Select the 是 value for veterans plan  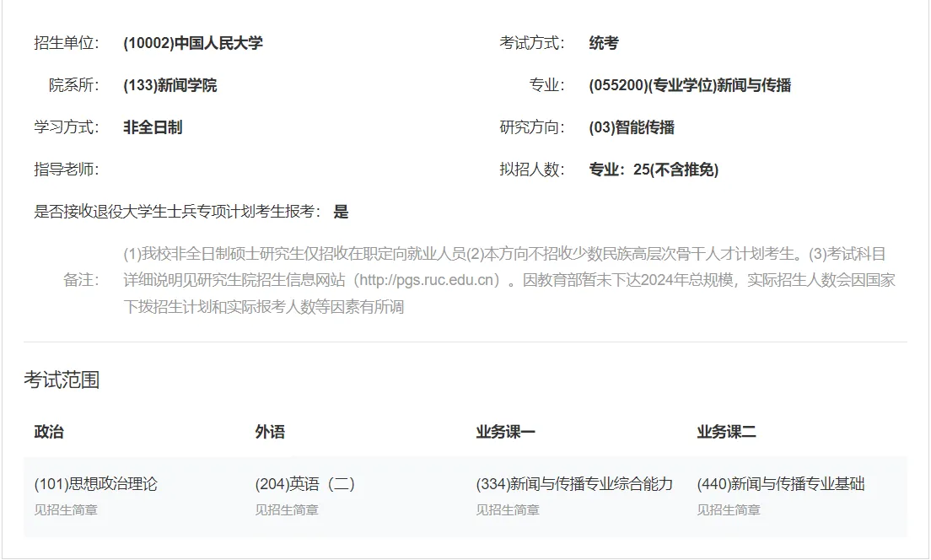341,212
